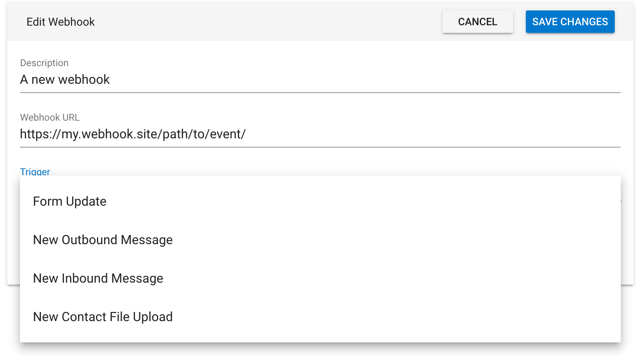Click the Trigger dropdown label

[x=35, y=172]
